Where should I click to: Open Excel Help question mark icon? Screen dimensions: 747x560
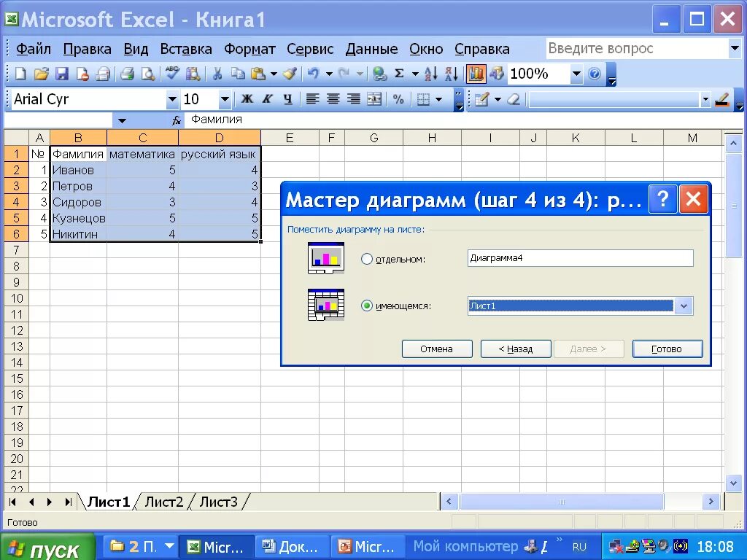pyautogui.click(x=594, y=74)
